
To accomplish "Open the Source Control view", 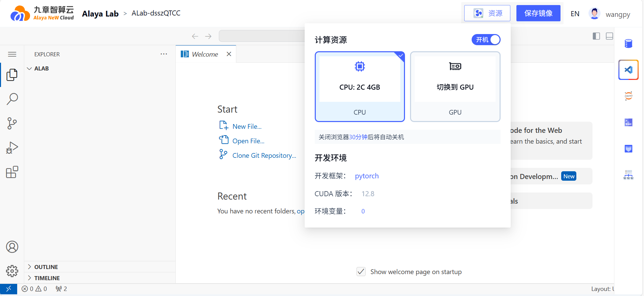I will click(x=12, y=123).
